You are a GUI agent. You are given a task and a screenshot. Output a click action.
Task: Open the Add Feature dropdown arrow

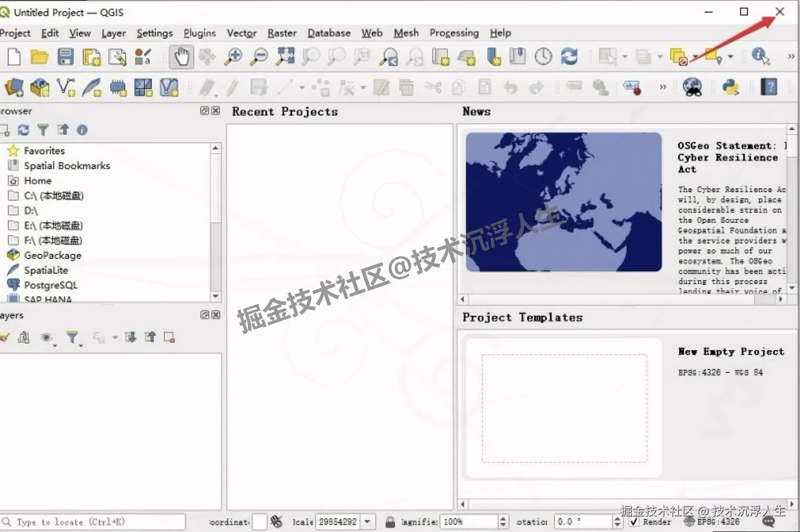(302, 87)
